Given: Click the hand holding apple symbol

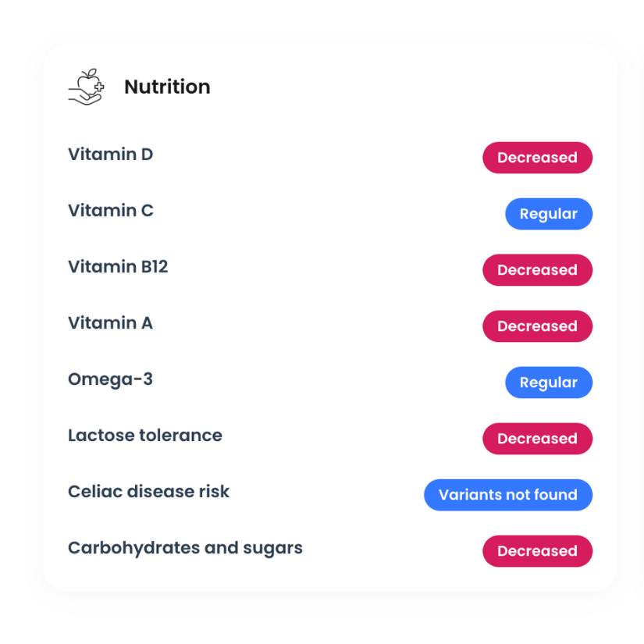Looking at the screenshot, I should pos(86,87).
